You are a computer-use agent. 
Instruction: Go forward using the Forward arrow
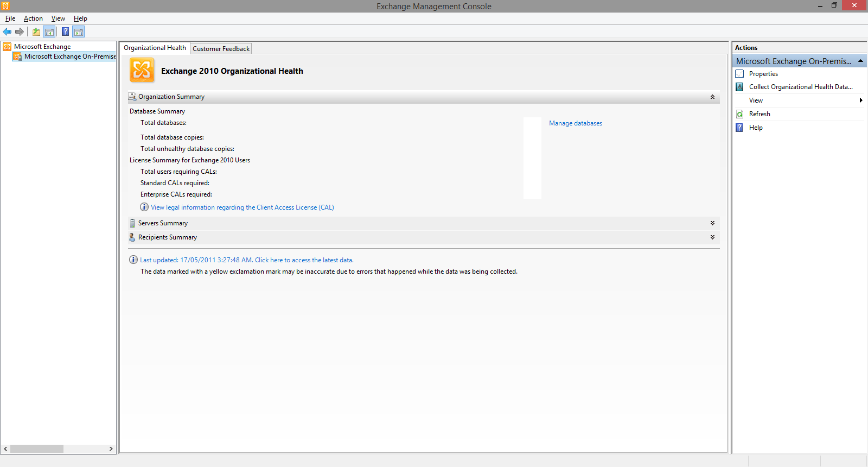20,31
